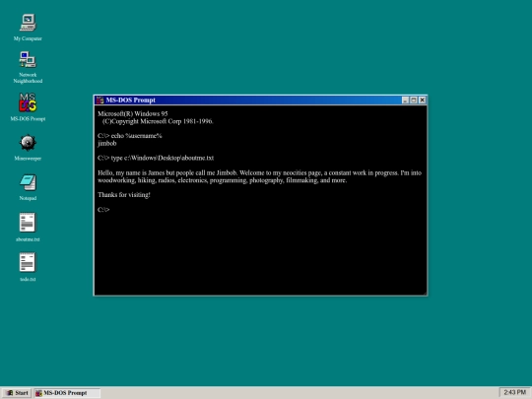
Task: Click the MS-DOS Prompt window title bar icon
Action: coord(100,100)
